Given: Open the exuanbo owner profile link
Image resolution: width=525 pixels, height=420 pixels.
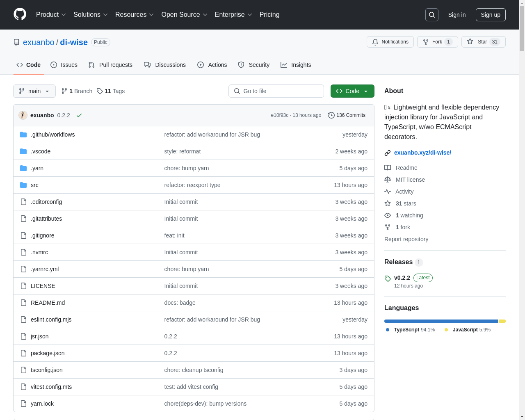Looking at the screenshot, I should click(39, 42).
